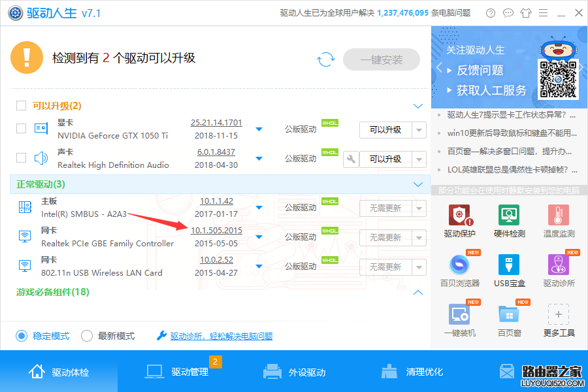588x392 pixels.
Task: Click the 主板 motherboard icon
Action: click(25, 207)
